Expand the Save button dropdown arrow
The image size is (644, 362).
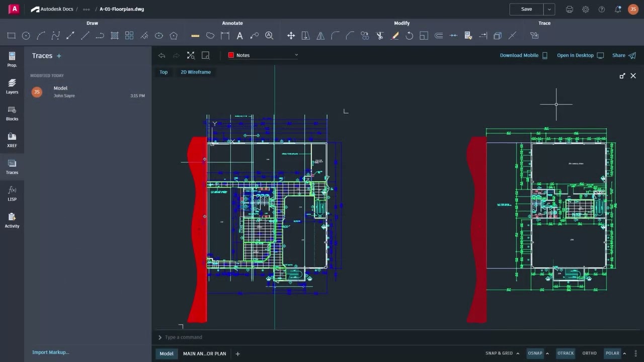point(549,9)
